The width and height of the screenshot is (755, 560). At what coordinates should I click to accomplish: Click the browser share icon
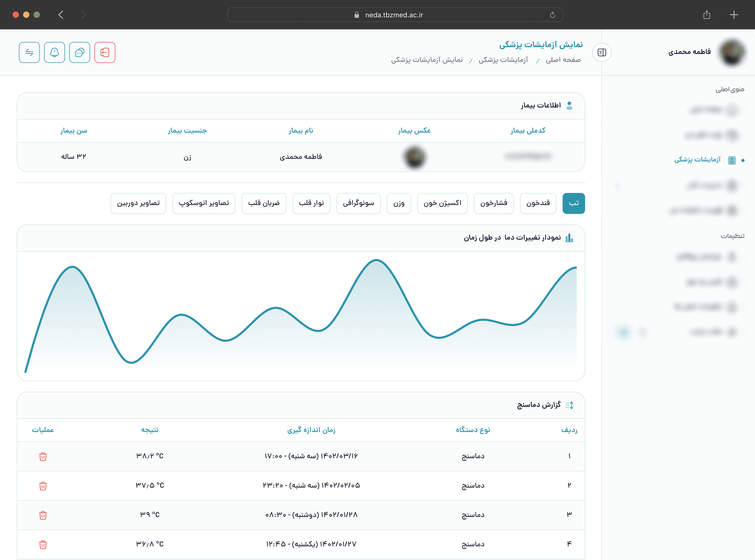click(707, 15)
